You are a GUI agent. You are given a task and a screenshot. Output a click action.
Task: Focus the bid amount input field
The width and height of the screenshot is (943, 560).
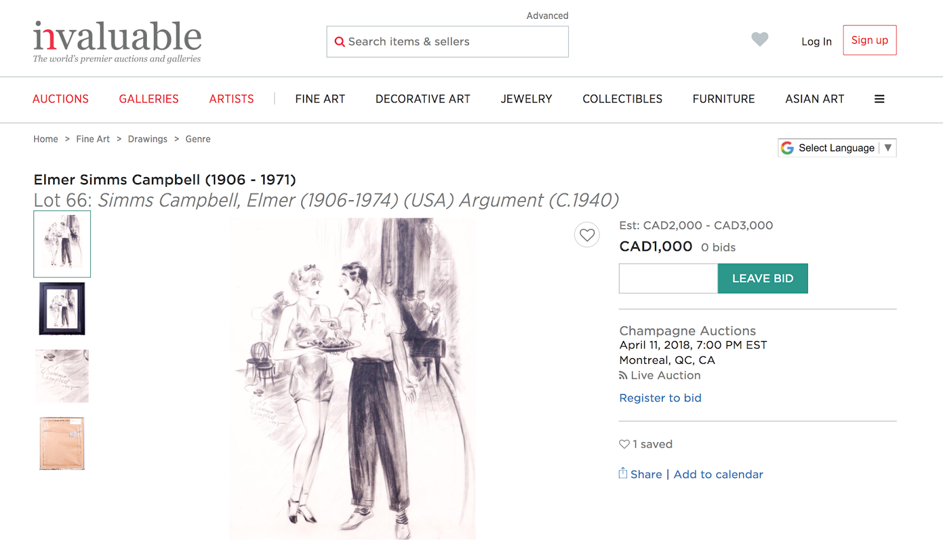coord(668,279)
